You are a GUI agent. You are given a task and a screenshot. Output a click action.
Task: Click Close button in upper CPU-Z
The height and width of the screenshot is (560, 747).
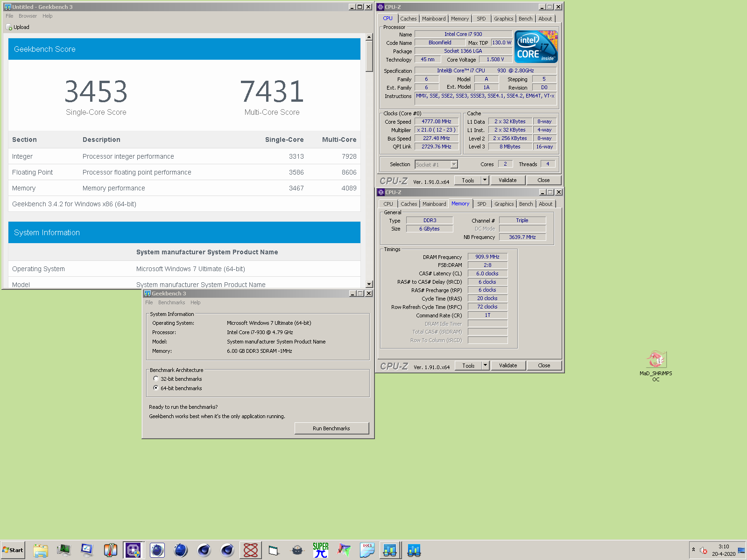(543, 180)
